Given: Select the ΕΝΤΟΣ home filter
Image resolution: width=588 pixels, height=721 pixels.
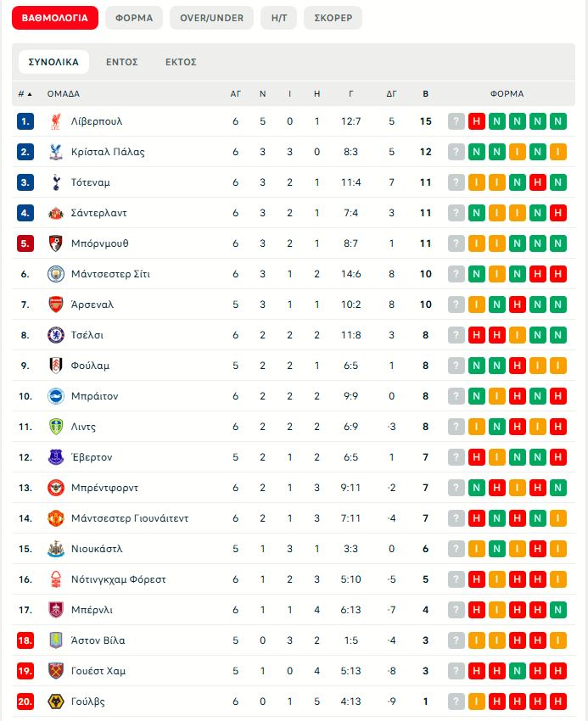Looking at the screenshot, I should (122, 62).
